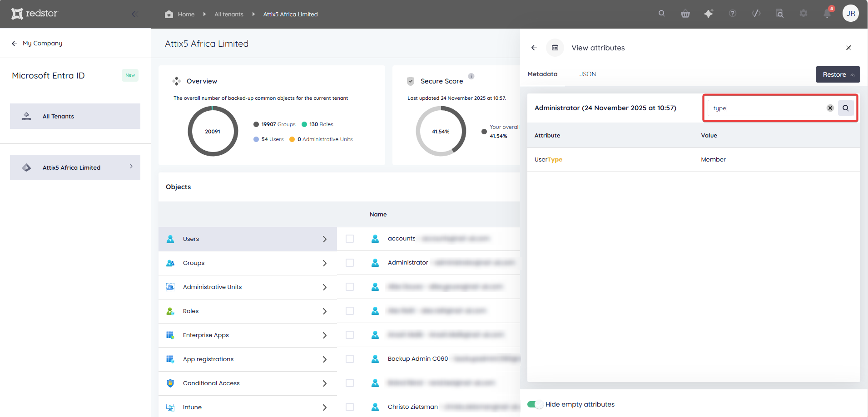Expand the Roles chevron
This screenshot has height=417, width=868.
325,311
